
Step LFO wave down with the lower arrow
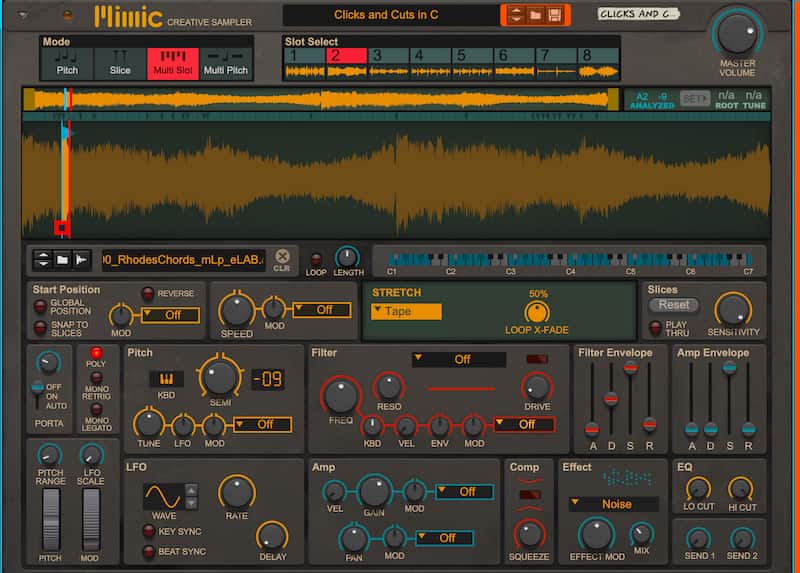point(191,503)
